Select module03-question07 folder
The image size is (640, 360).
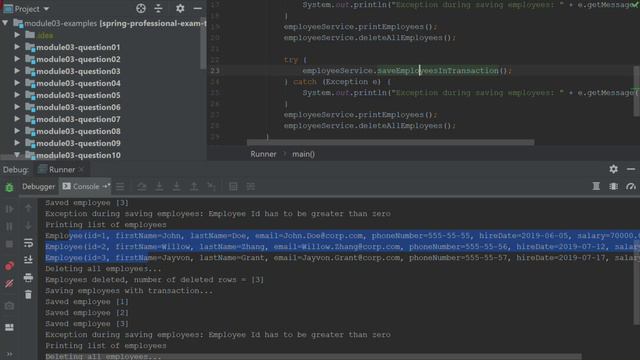(x=78, y=119)
